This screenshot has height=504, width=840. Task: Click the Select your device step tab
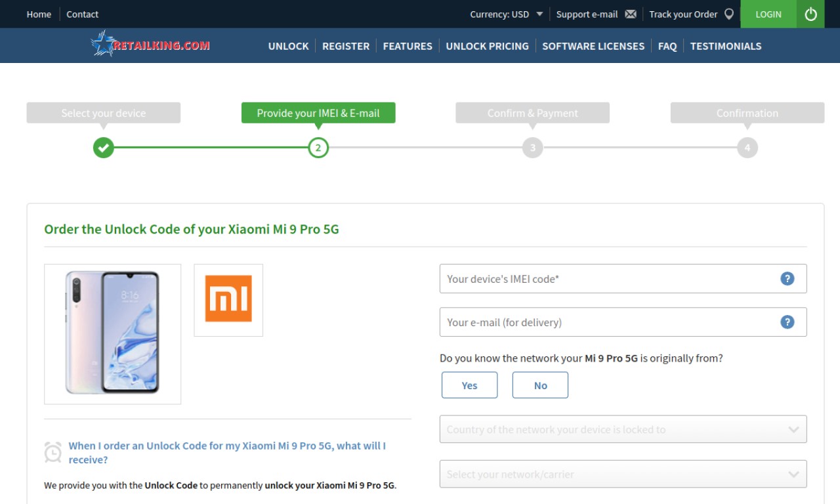coord(104,113)
